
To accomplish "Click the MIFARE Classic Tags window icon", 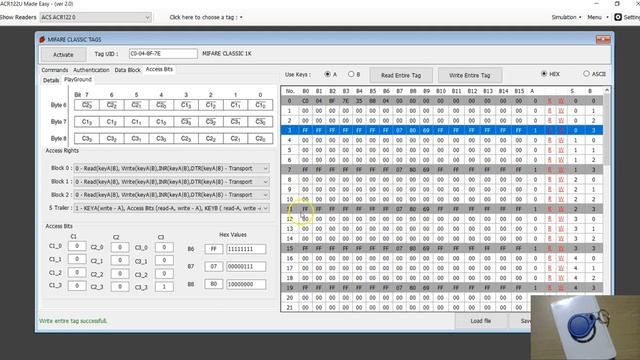I will (x=42, y=40).
